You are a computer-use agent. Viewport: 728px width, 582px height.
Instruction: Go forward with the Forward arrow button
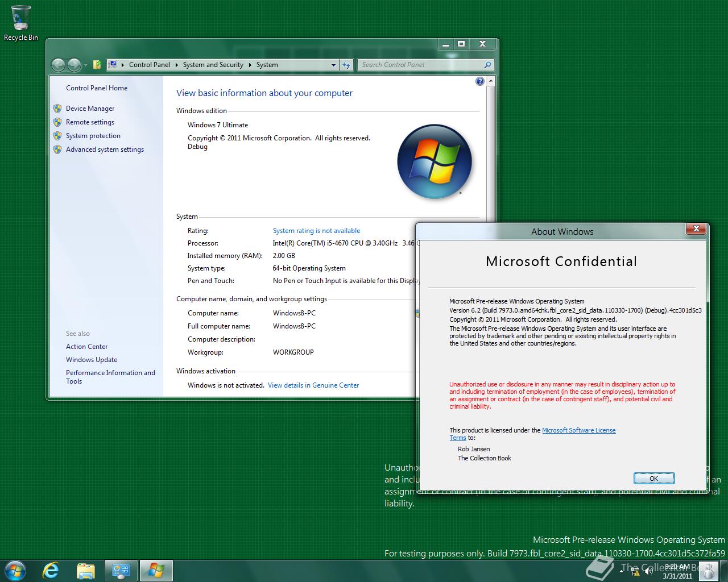click(x=74, y=65)
